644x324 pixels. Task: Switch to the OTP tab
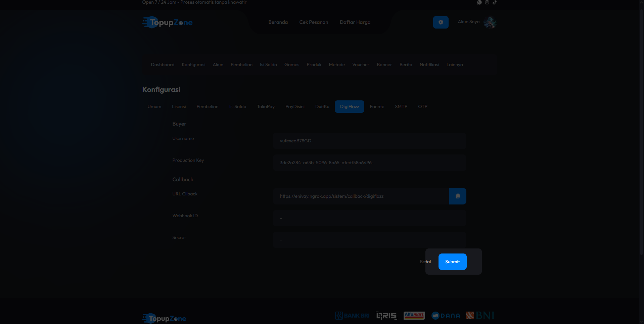pos(422,106)
